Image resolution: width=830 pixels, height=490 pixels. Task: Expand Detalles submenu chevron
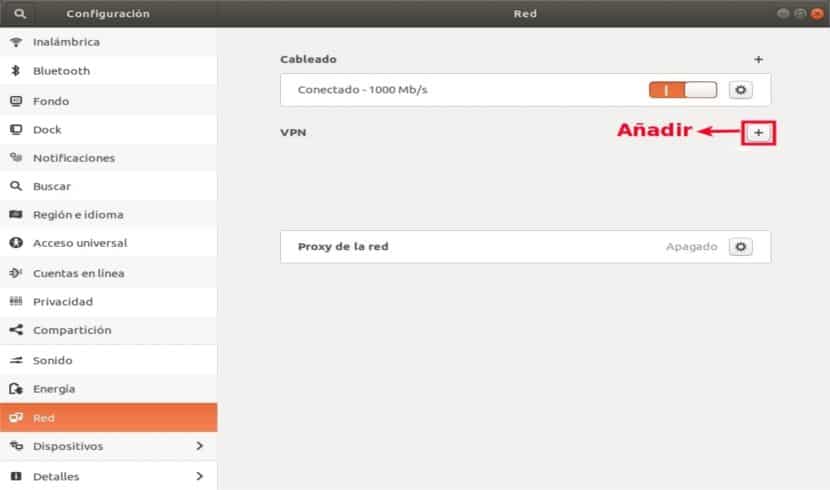coord(200,476)
